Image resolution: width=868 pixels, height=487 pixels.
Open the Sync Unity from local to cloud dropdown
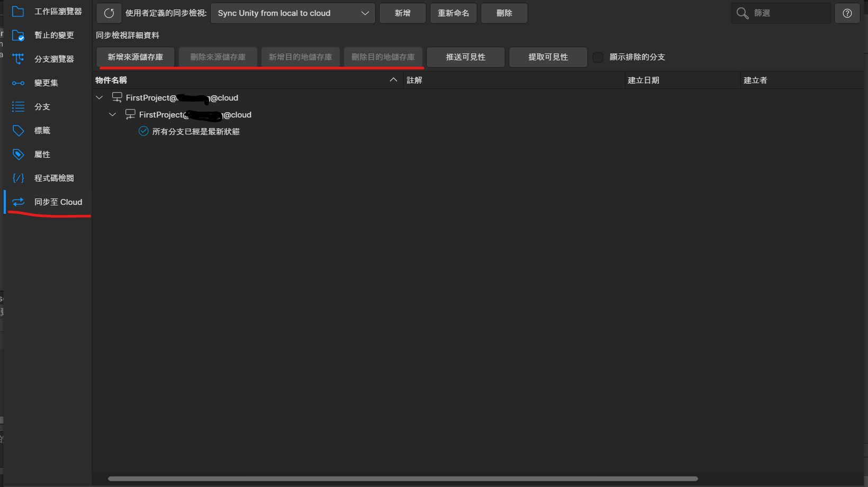pos(292,13)
